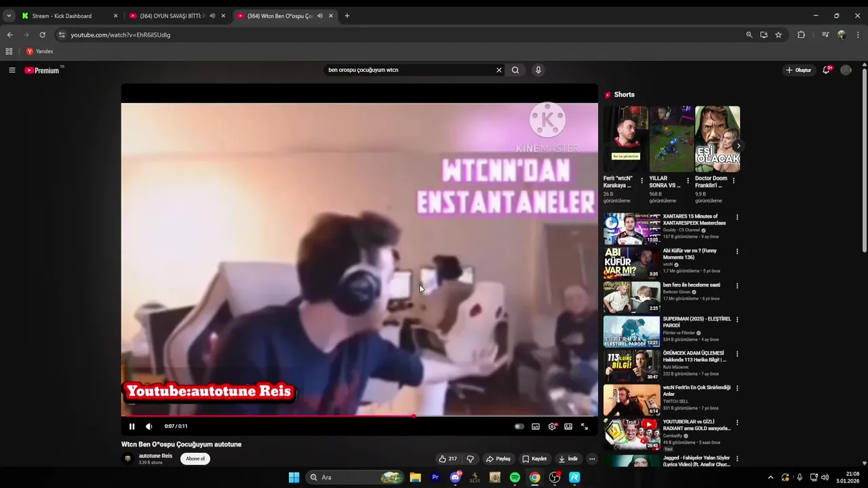Open the Doctor Doom Franklin'i short

coord(717,139)
